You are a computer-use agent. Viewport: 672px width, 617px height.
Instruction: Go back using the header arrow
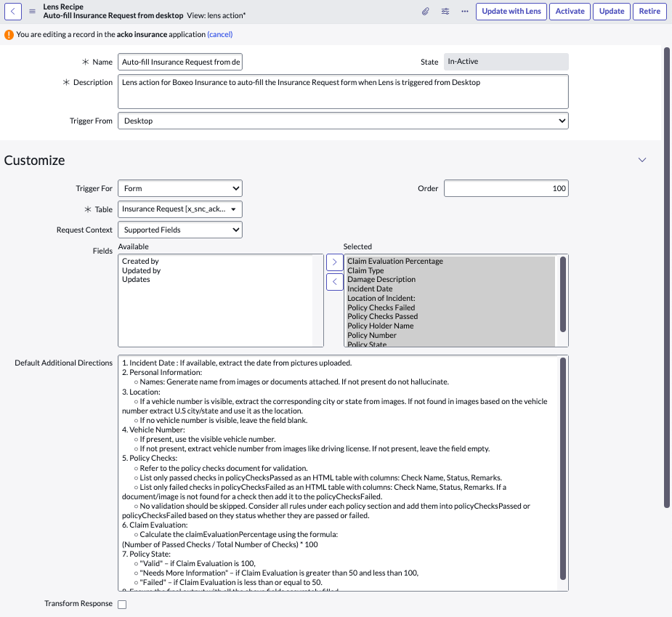13,11
